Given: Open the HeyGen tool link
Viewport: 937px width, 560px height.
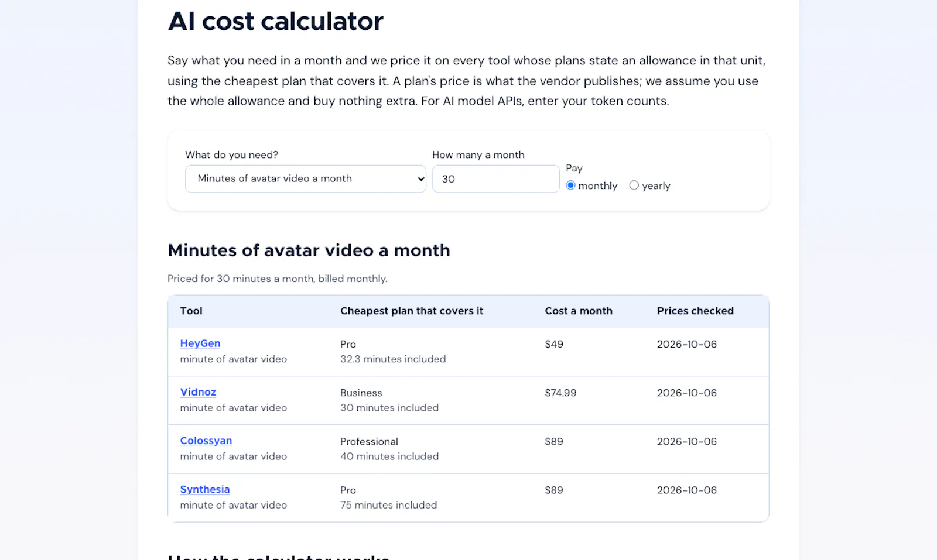Looking at the screenshot, I should (200, 343).
